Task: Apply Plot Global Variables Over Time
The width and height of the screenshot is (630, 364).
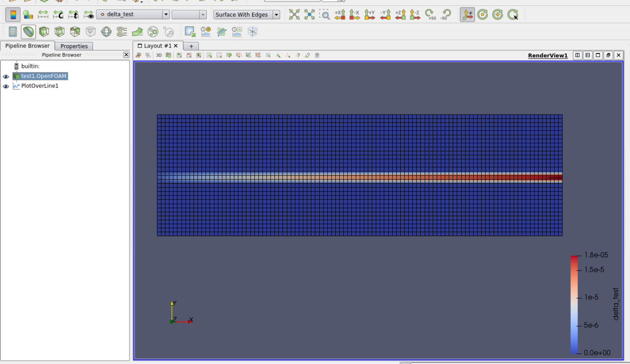Action: coord(206,32)
